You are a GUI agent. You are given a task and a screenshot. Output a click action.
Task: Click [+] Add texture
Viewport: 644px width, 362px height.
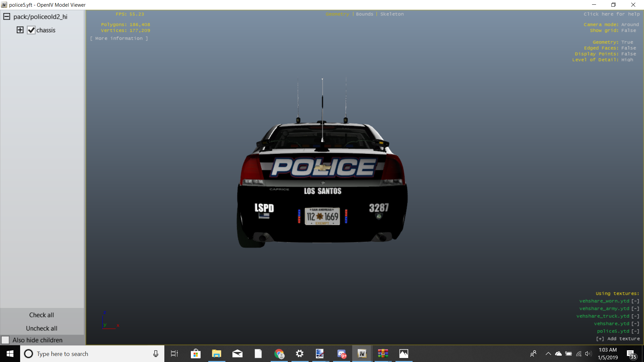coord(618,339)
